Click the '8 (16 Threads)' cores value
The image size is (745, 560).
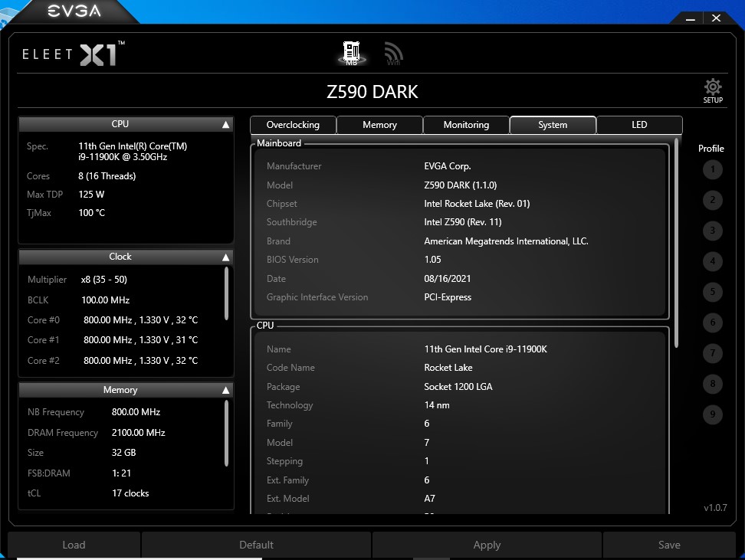[107, 176]
